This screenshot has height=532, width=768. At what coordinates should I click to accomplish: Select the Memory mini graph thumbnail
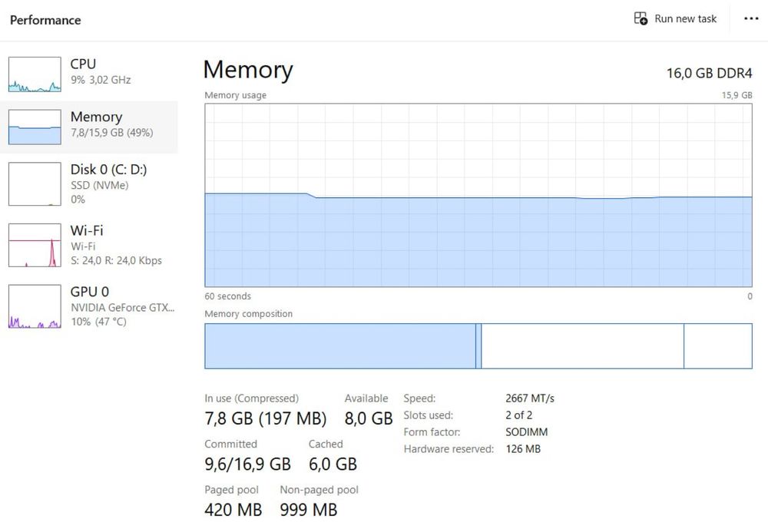point(35,127)
